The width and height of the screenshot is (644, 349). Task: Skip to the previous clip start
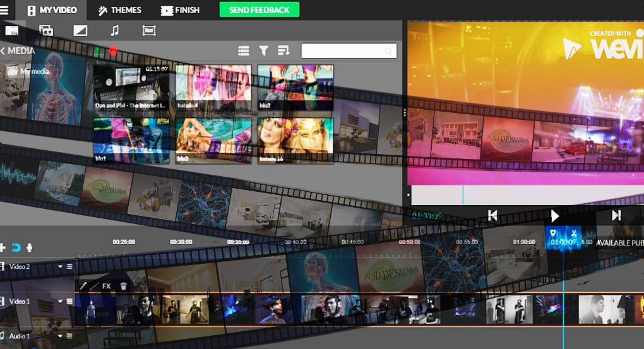[x=492, y=215]
